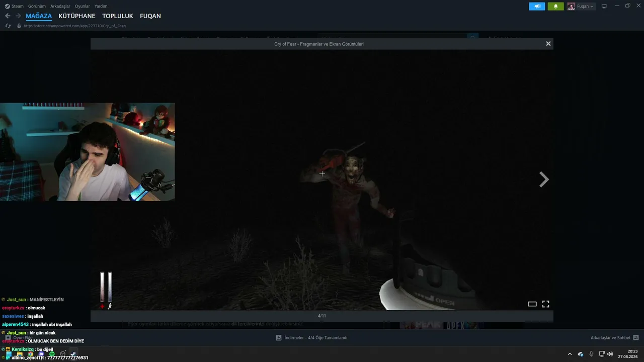Switch to Big Picture mode monitor icon
The height and width of the screenshot is (362, 644).
pos(604,7)
